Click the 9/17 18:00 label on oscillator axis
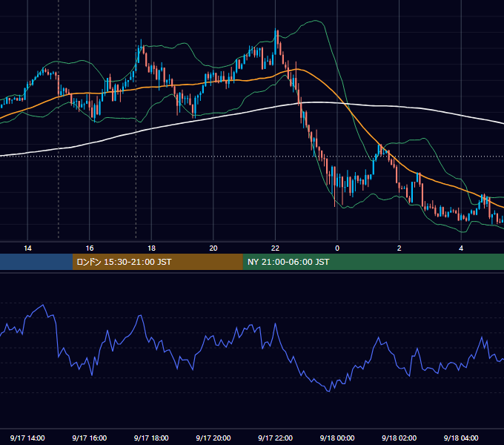Screen dimensions: 504x445 coord(151,438)
